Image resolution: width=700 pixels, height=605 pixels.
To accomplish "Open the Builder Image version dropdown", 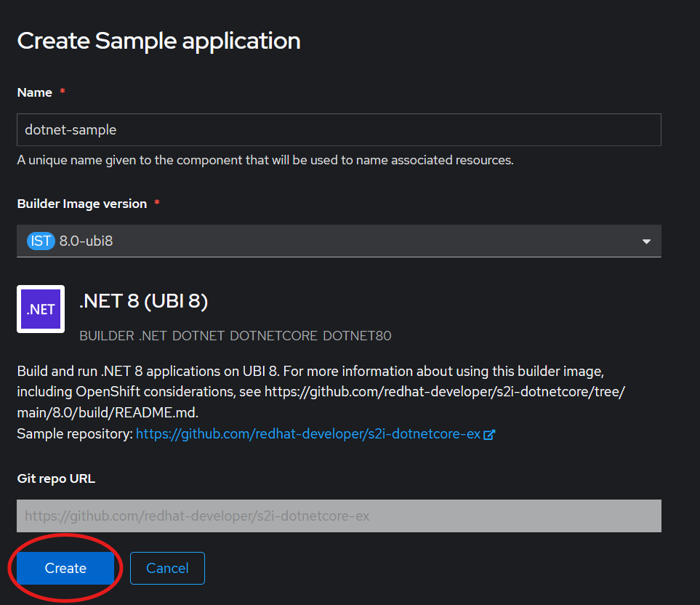I will point(339,241).
